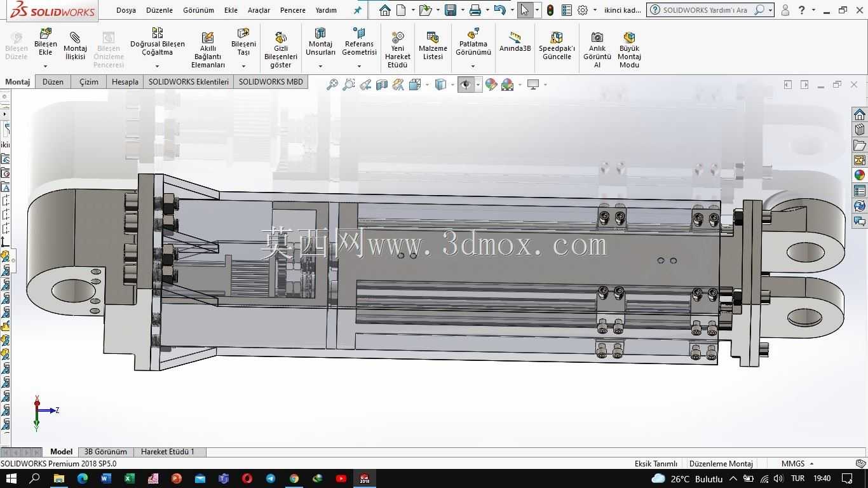Open Google Chrome from the taskbar

click(294, 478)
